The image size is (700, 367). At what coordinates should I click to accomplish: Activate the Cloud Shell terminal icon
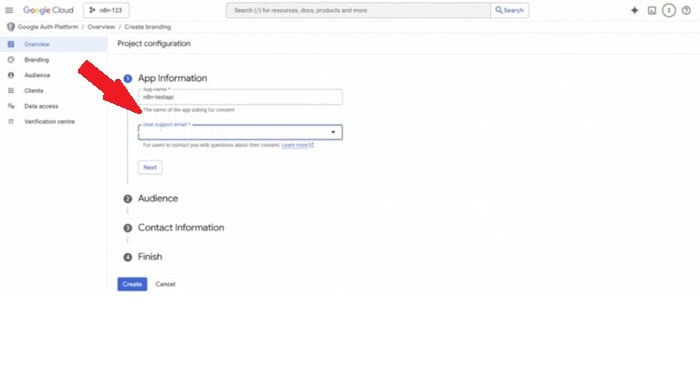click(652, 10)
